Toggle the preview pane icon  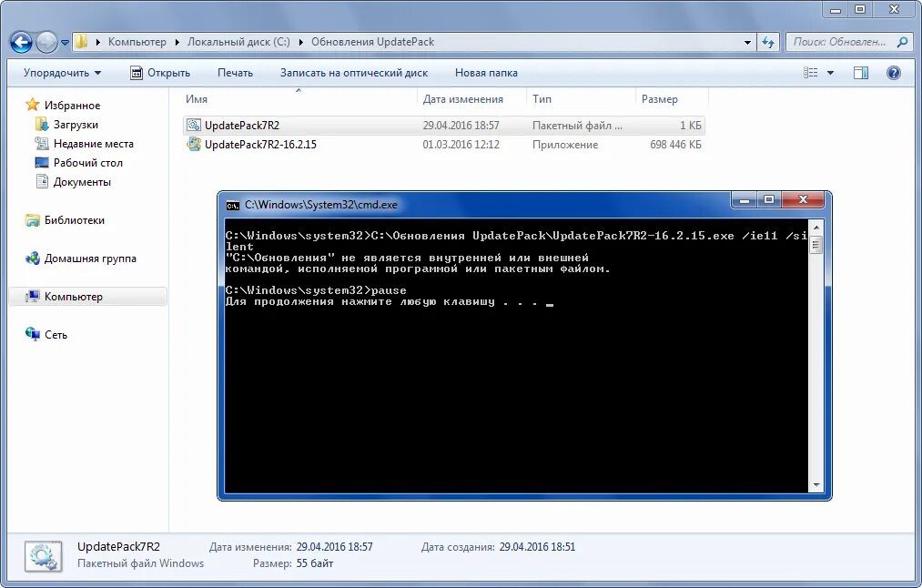point(861,73)
